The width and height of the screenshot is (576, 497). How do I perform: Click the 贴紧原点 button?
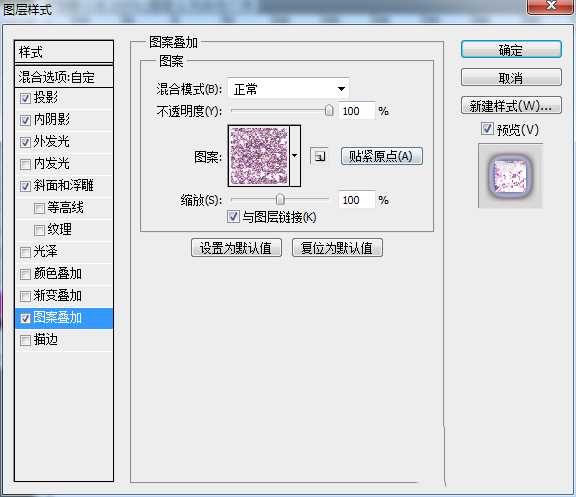[382, 156]
